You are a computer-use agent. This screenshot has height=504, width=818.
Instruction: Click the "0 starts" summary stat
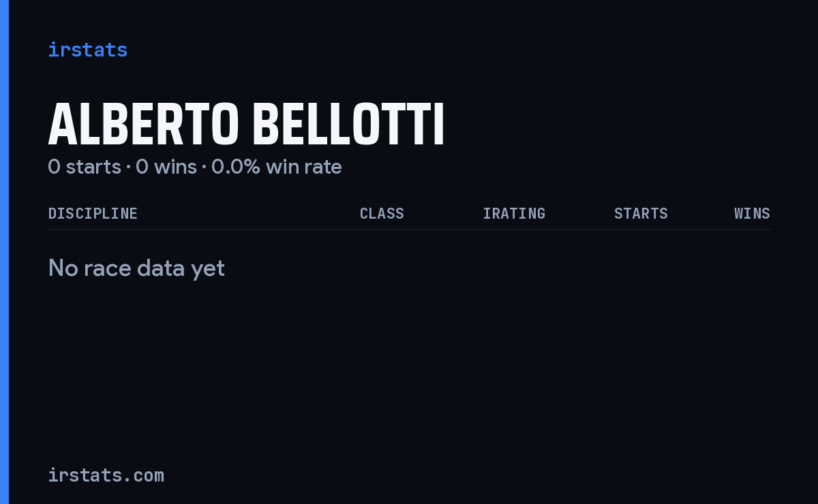[85, 167]
